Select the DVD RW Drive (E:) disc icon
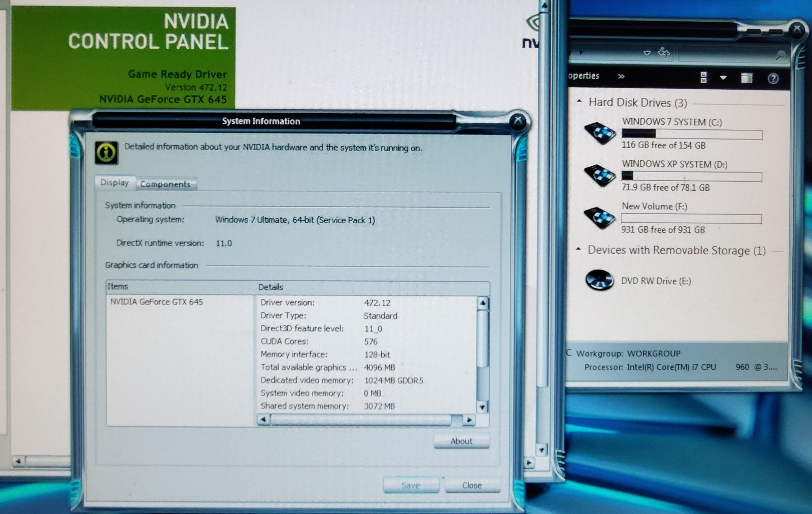Screen dimensions: 812x514 pyautogui.click(x=599, y=280)
